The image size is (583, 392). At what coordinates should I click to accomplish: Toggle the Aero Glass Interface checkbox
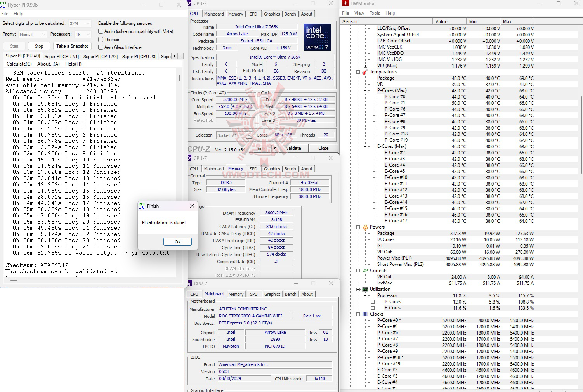click(101, 47)
